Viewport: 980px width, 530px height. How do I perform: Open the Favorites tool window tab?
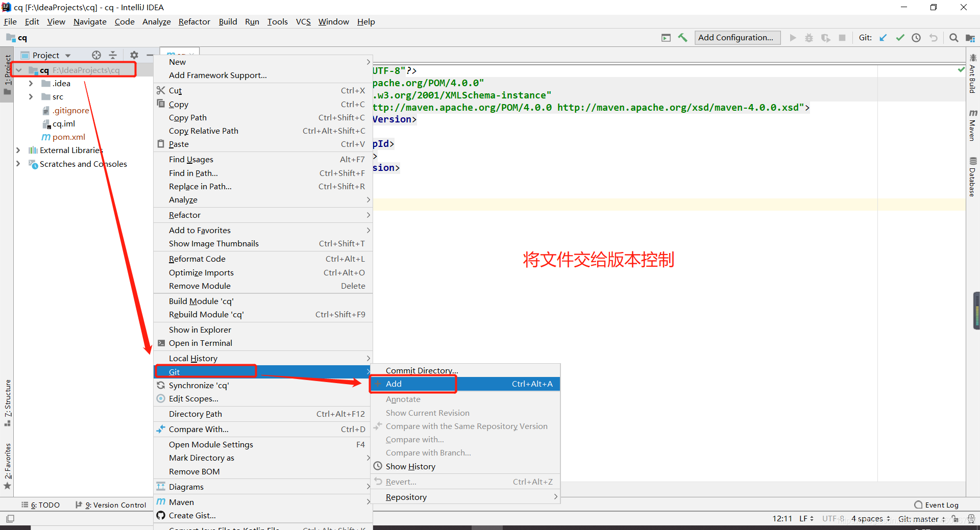(x=8, y=466)
